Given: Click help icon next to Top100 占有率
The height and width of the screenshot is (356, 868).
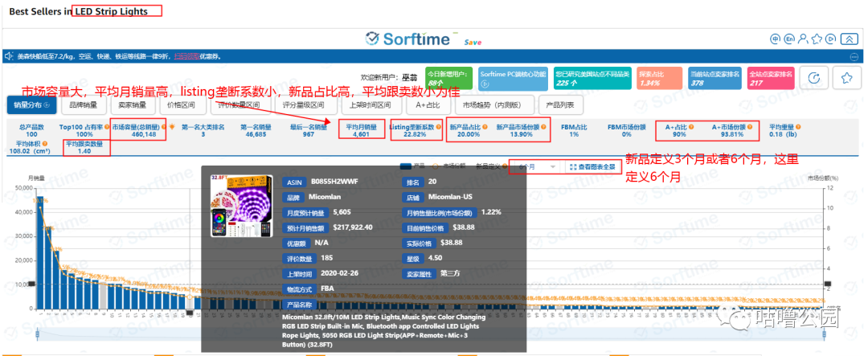Looking at the screenshot, I should (x=107, y=127).
